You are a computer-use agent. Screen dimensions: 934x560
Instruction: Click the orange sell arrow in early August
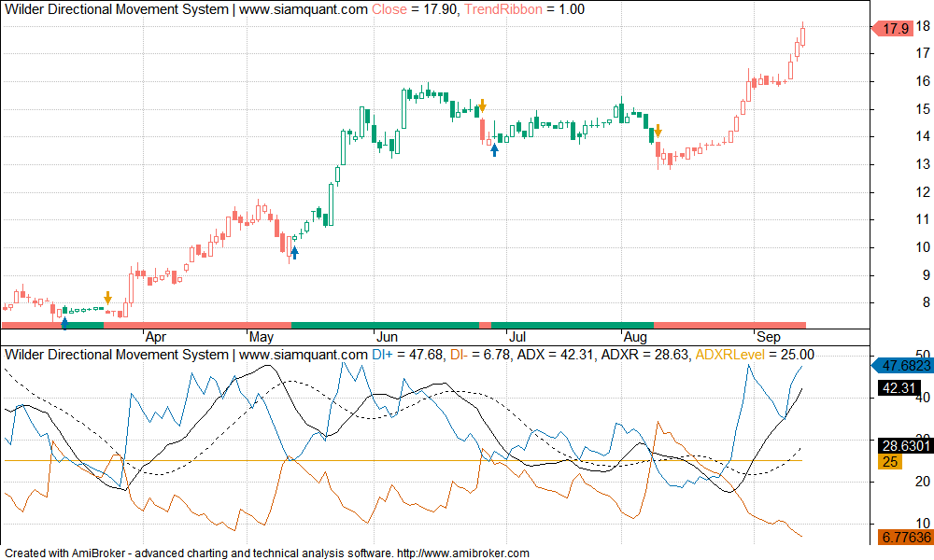coord(658,131)
